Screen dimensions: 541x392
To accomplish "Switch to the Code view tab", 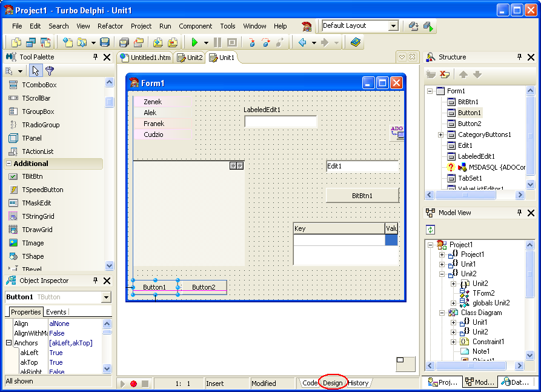I will [310, 383].
